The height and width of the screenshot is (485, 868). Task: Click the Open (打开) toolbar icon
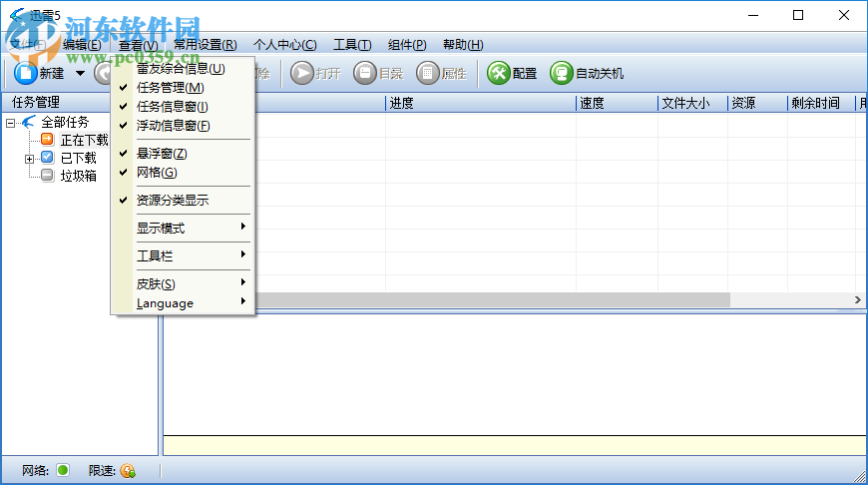(302, 73)
